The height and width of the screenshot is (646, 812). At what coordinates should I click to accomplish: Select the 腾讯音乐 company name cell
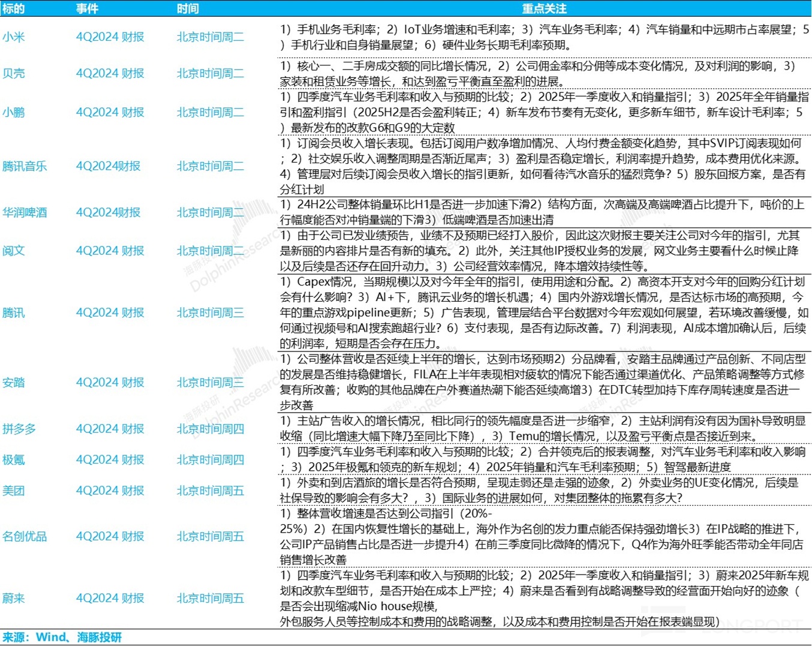(x=25, y=166)
